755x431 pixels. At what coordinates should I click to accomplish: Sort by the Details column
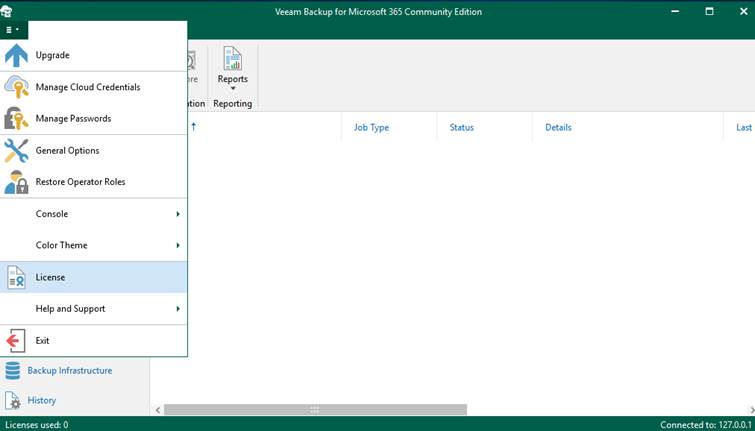coord(558,128)
